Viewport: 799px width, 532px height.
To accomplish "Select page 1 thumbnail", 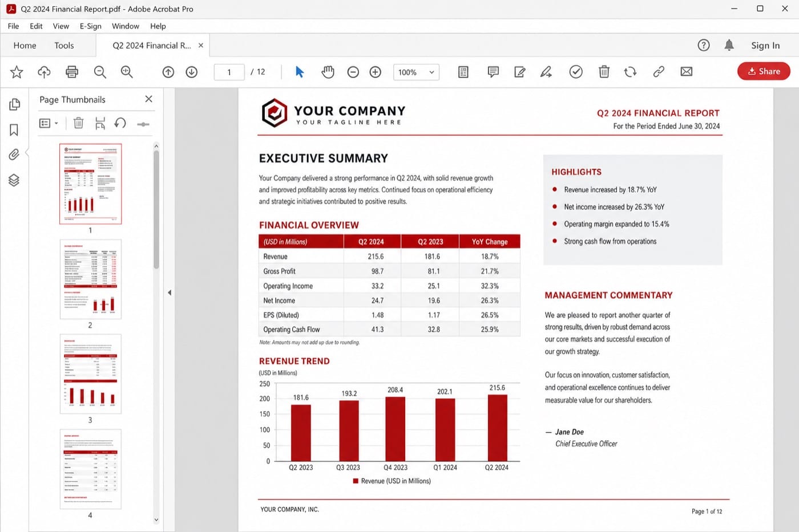I will (x=90, y=184).
